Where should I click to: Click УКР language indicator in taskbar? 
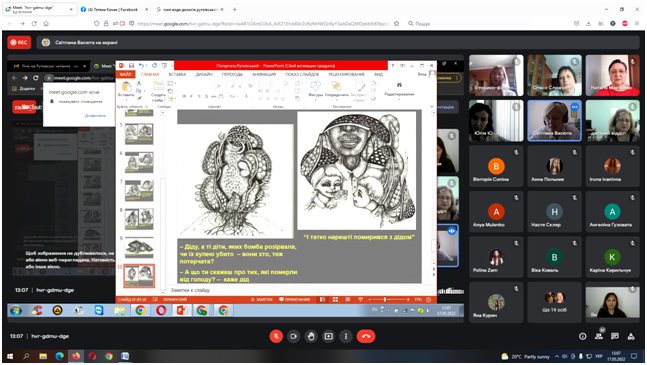[x=599, y=356]
